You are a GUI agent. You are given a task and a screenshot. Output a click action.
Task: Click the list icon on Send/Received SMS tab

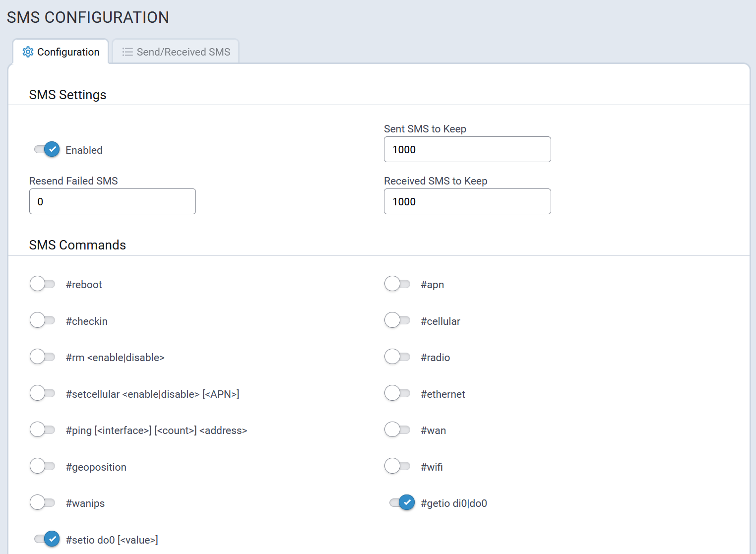click(127, 52)
